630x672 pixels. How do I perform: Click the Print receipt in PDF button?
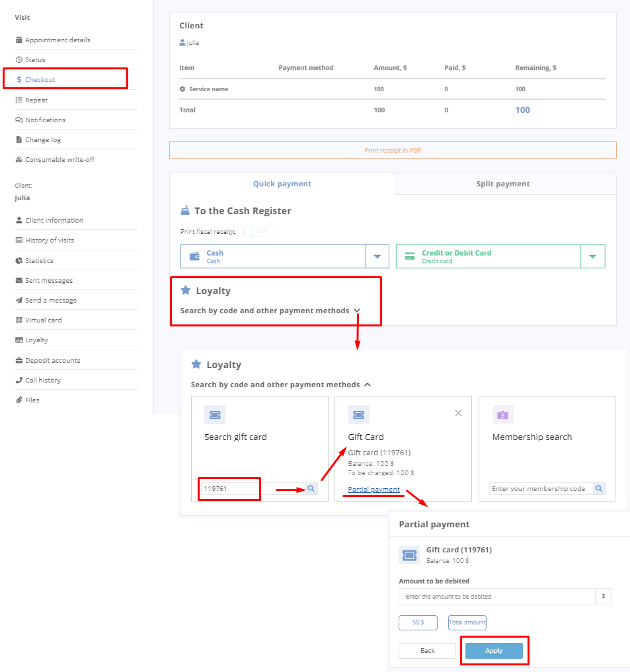tap(393, 150)
